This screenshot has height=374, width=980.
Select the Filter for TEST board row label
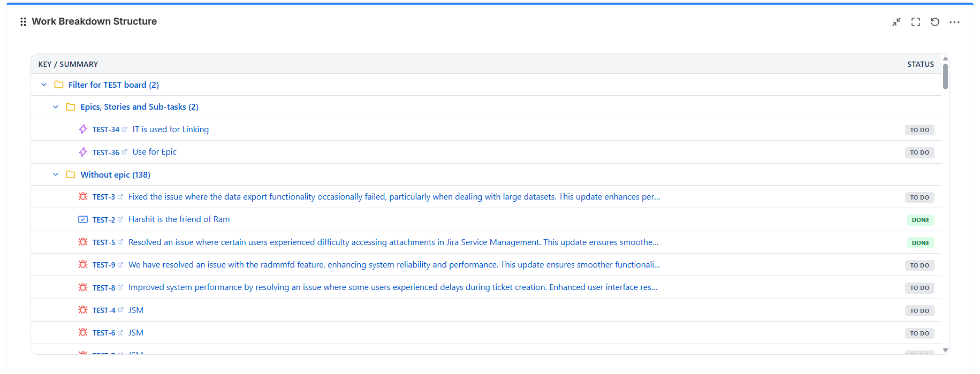coord(113,85)
